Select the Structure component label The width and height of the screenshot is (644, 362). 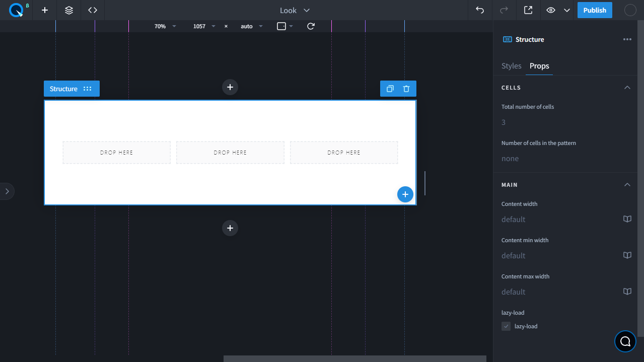(63, 89)
